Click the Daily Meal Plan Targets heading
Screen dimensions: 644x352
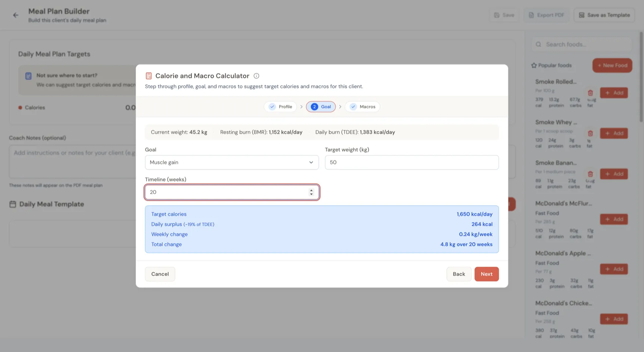click(x=54, y=54)
